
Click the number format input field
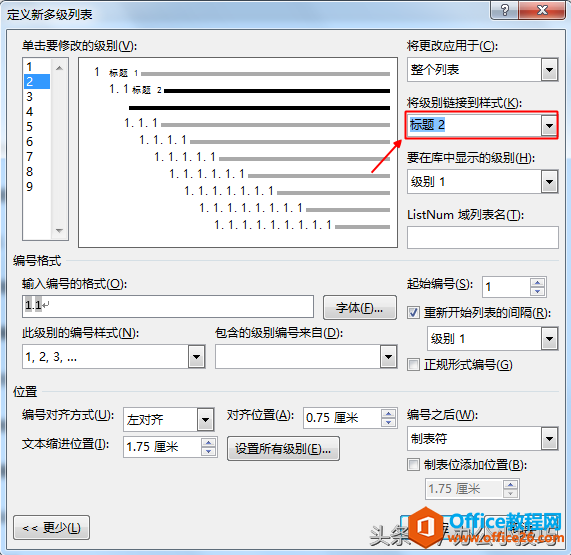[x=168, y=306]
